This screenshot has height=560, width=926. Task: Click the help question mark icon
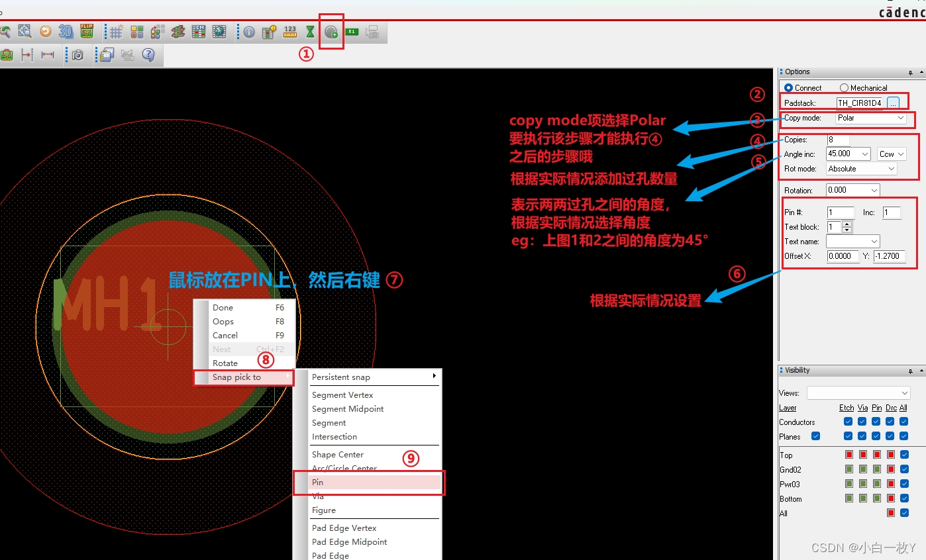[148, 55]
